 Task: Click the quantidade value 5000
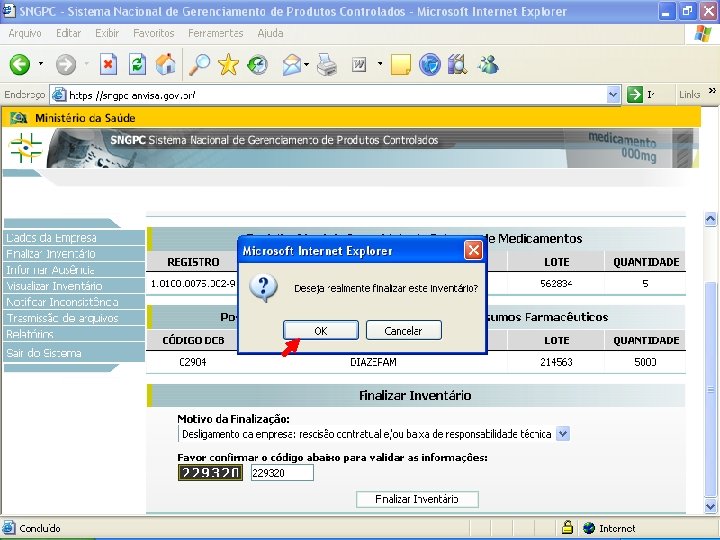(x=645, y=362)
